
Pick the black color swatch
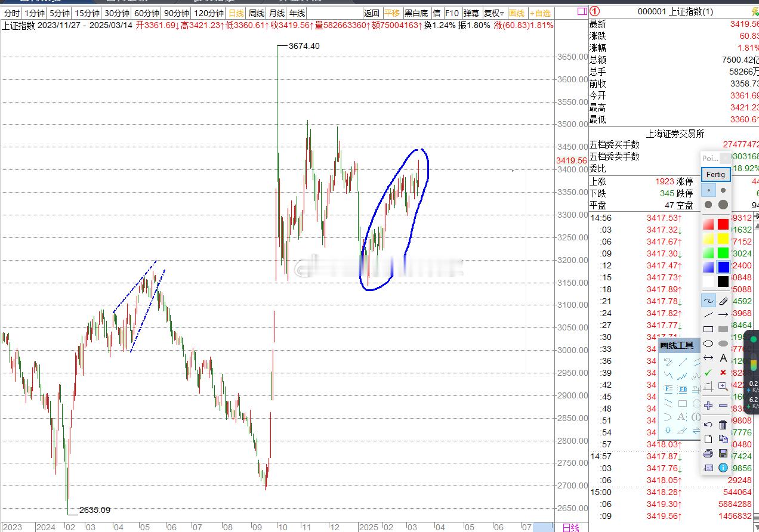pos(723,282)
